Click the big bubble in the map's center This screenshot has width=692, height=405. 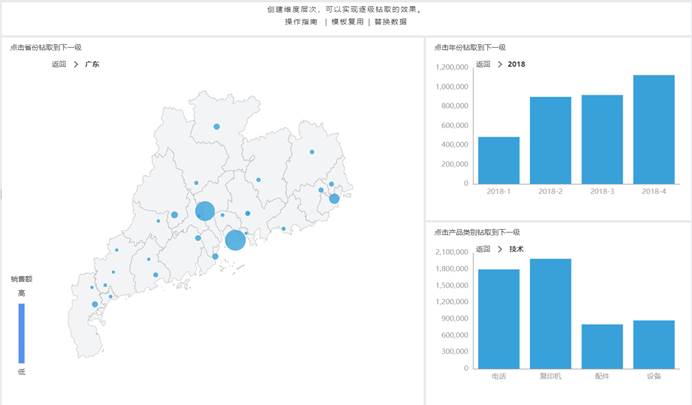coord(205,211)
